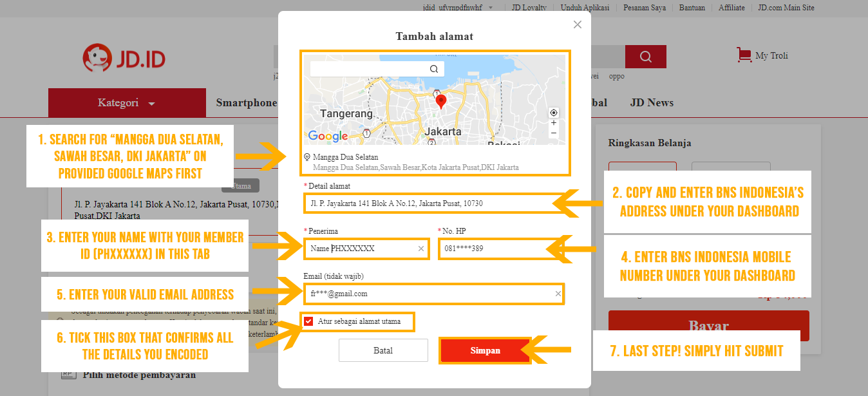Screen dimensions: 868x396
Task: Click the magnifier icon in the map search box
Action: [x=434, y=69]
